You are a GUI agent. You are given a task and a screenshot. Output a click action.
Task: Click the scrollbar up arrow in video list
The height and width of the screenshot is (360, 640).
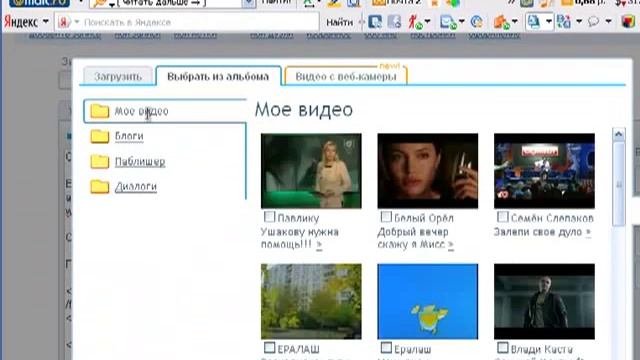619,135
